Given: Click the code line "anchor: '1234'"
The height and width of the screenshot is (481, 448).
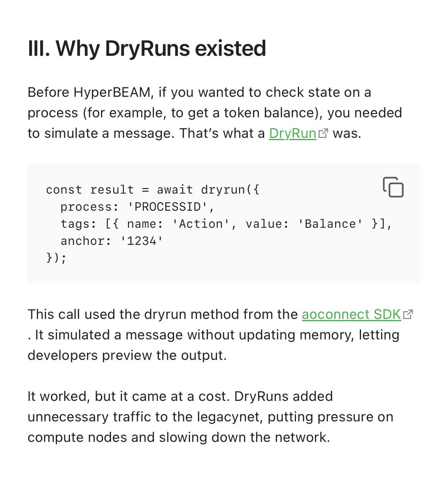Looking at the screenshot, I should click(112, 241).
